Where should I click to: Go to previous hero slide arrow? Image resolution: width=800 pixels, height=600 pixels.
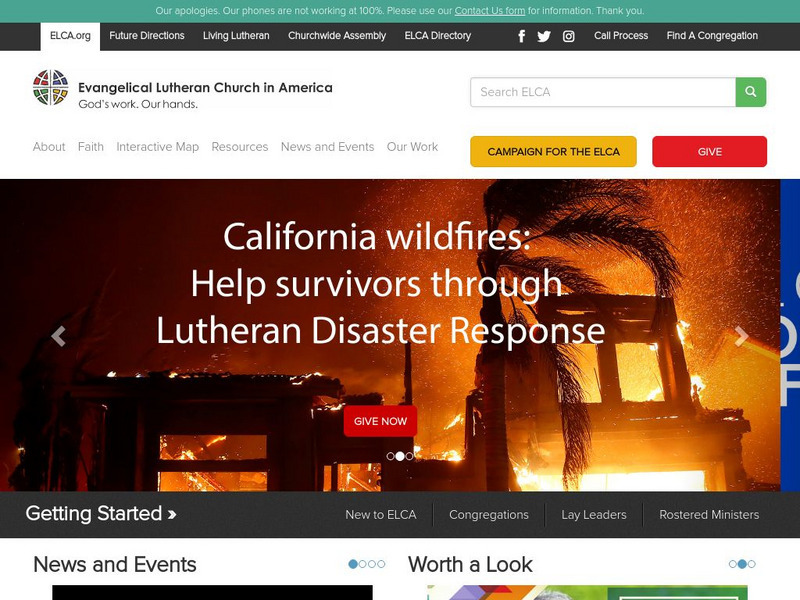coord(59,336)
